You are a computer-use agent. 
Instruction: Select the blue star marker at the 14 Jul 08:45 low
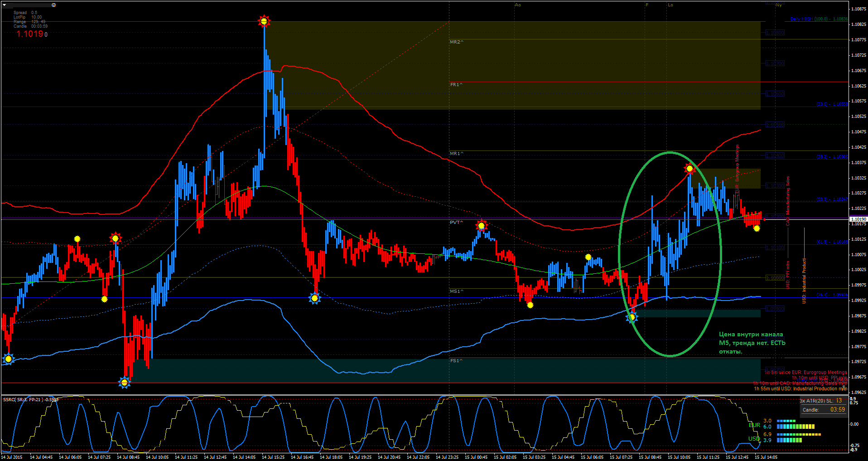(124, 383)
